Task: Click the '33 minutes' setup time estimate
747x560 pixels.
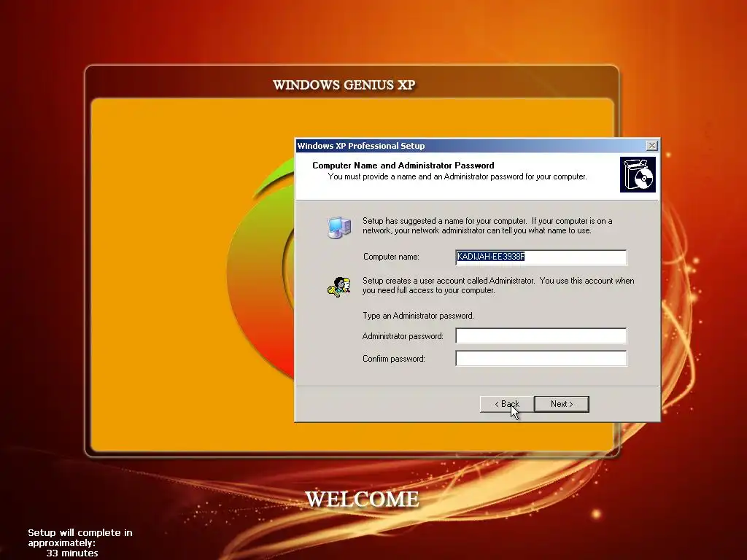Action: click(72, 553)
